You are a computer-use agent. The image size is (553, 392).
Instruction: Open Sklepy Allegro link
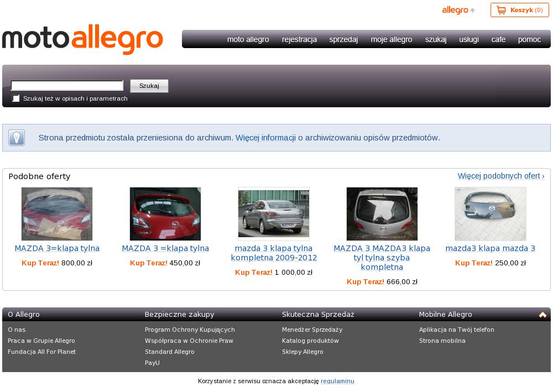pos(302,352)
